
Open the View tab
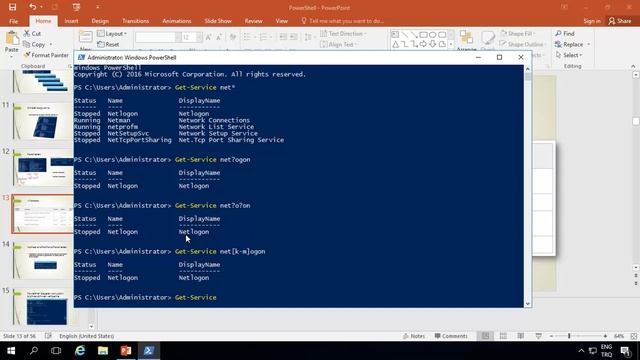pyautogui.click(x=282, y=21)
